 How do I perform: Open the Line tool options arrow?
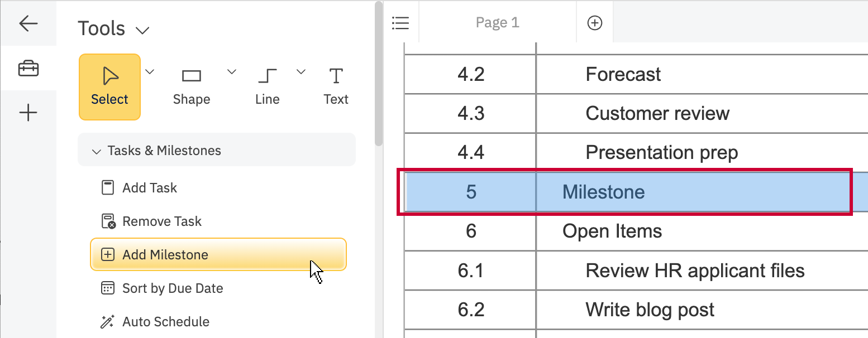(301, 71)
